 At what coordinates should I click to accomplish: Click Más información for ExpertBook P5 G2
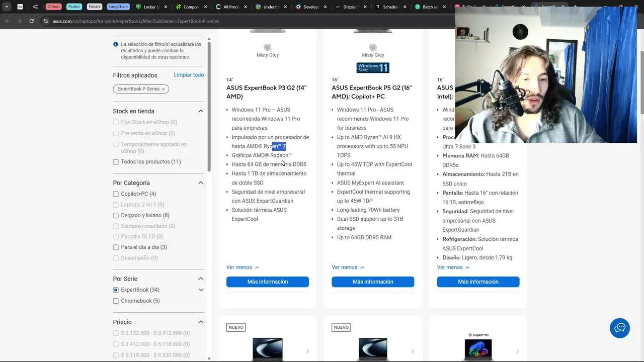pyautogui.click(x=373, y=282)
